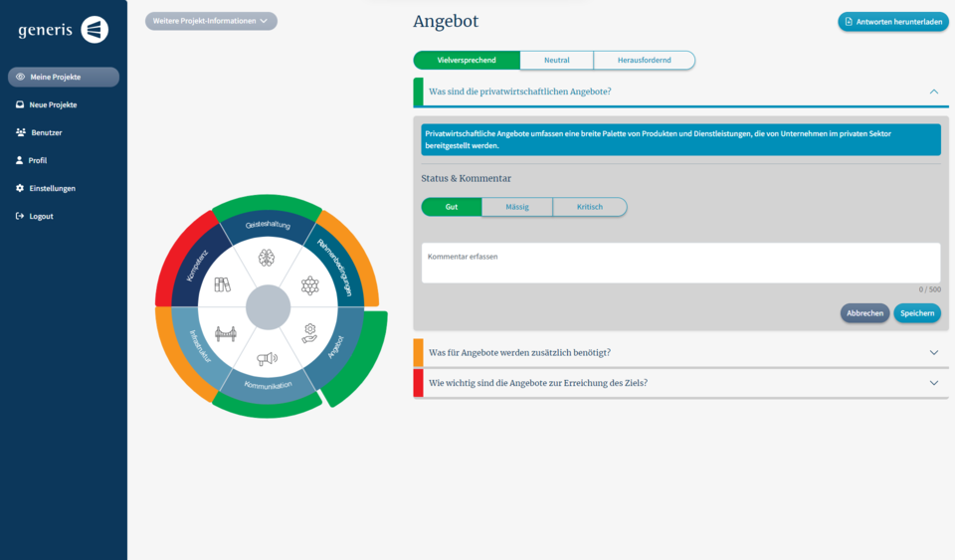This screenshot has width=955, height=560.
Task: Select the Kompetenz wheel segment label
Action: pos(197,266)
